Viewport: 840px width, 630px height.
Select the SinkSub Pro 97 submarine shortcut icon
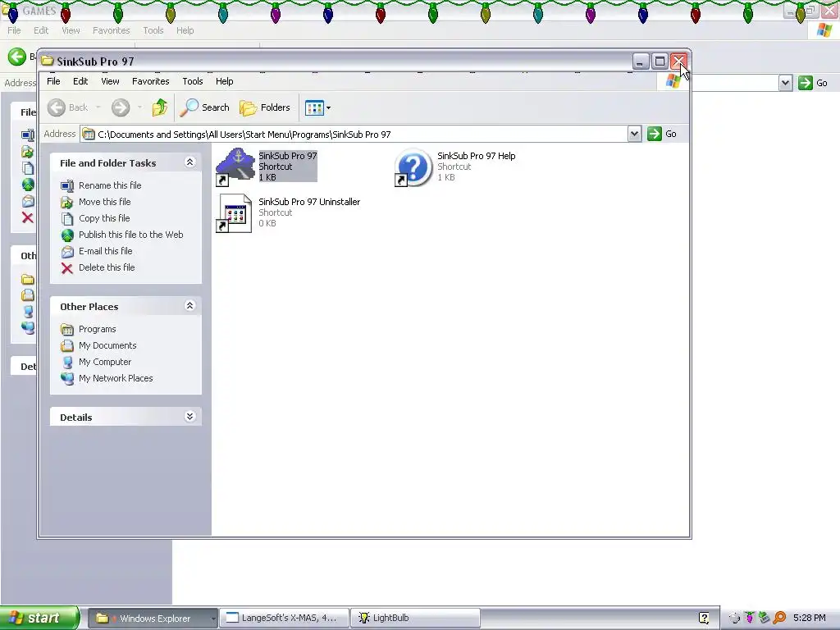(x=235, y=167)
